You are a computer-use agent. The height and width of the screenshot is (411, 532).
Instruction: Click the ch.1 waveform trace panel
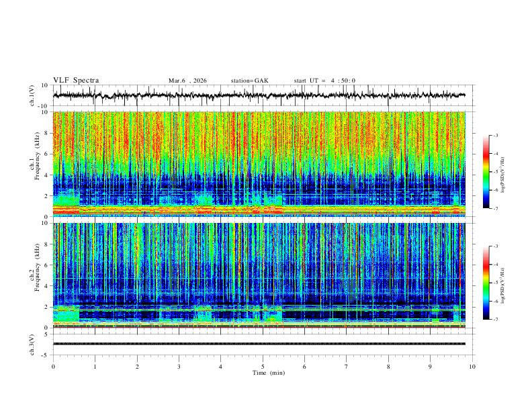point(264,95)
